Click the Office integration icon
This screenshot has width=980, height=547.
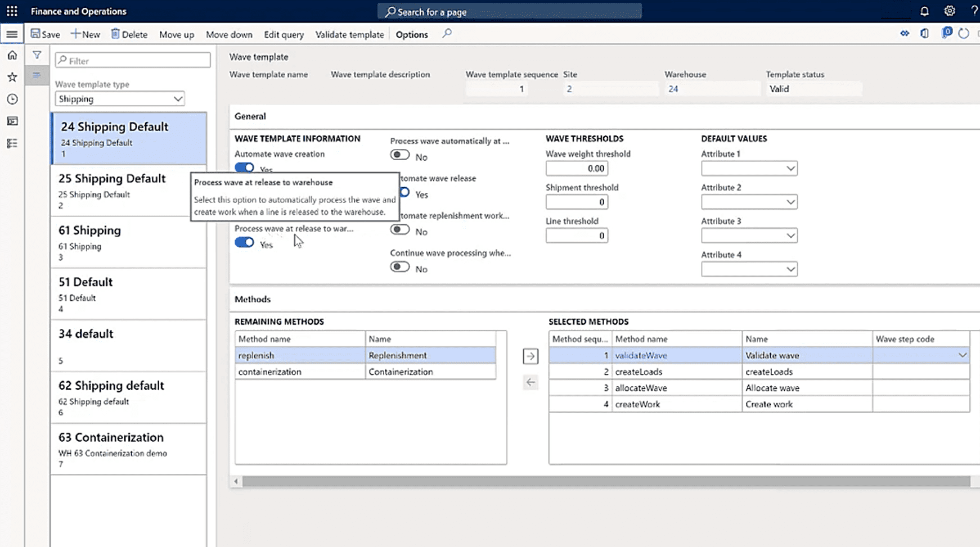tap(925, 34)
